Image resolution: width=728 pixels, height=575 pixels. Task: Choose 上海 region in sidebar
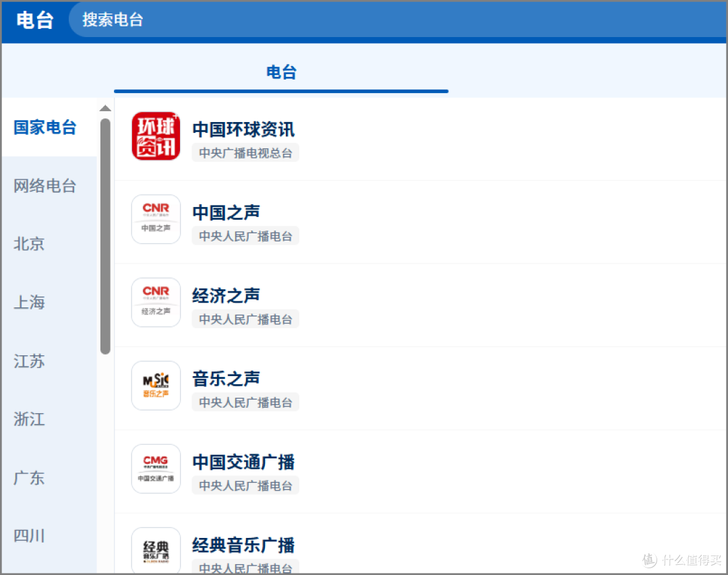pyautogui.click(x=30, y=303)
